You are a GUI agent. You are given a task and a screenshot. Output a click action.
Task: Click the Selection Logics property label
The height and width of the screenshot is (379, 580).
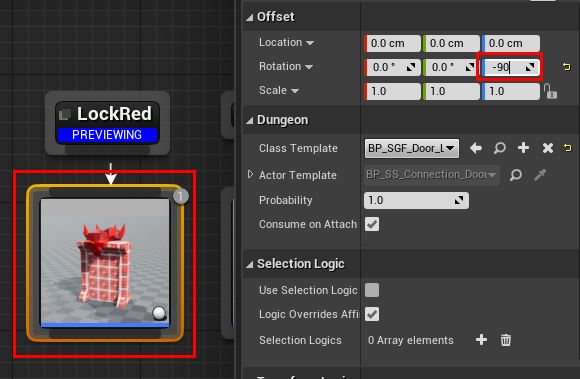click(300, 340)
